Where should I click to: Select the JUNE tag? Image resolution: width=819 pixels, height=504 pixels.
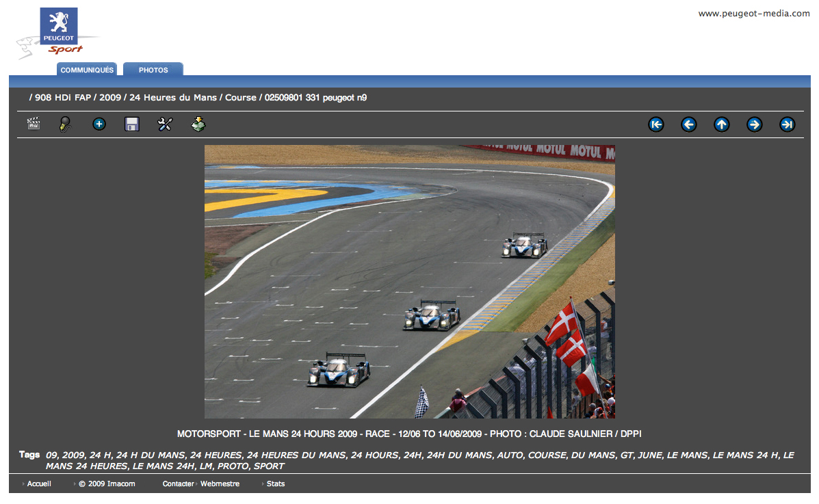point(650,455)
